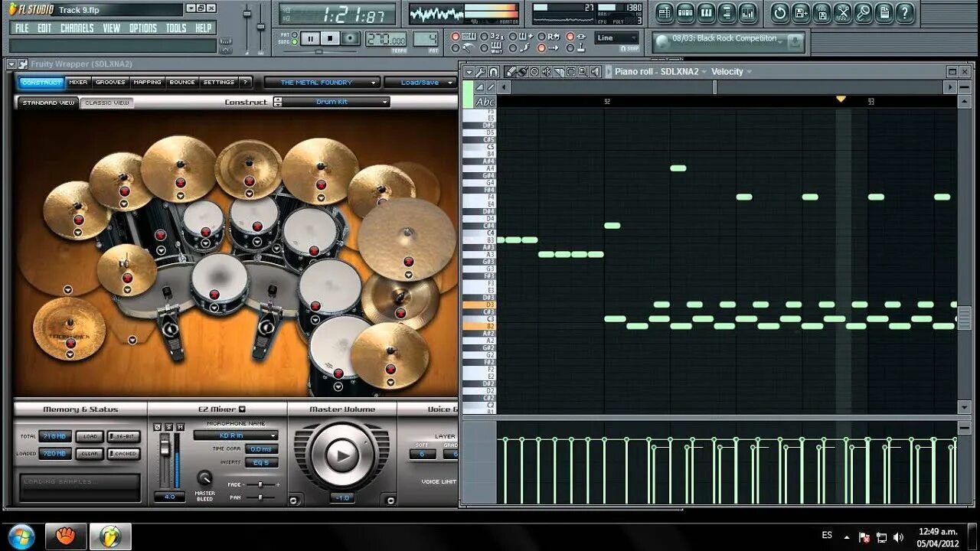Open the browser panel icon

pos(727,12)
